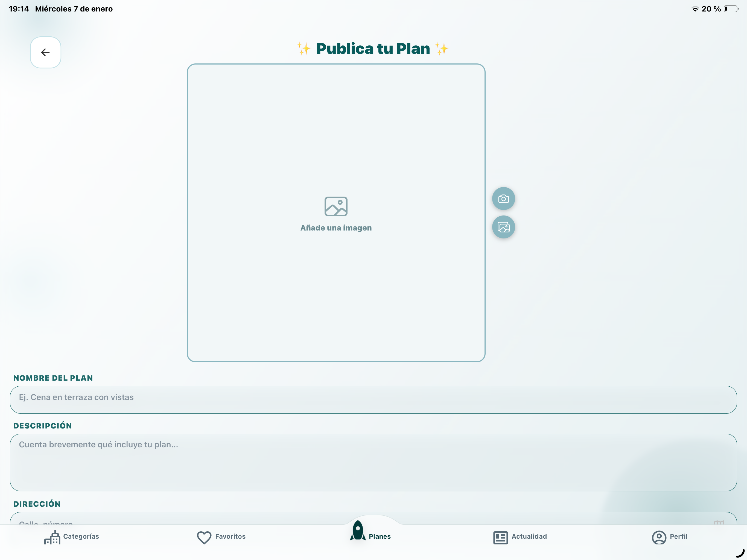Tap the Actualidad newspaper icon

[x=500, y=538]
